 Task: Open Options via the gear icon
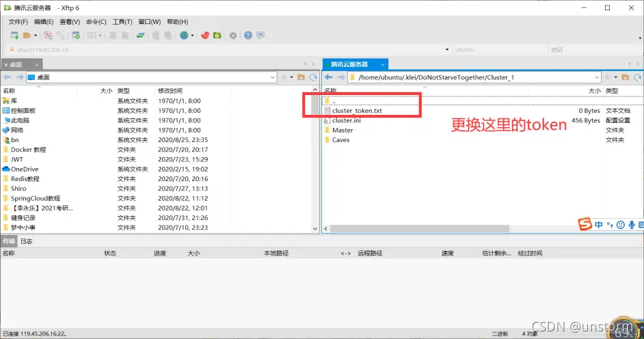(x=233, y=36)
